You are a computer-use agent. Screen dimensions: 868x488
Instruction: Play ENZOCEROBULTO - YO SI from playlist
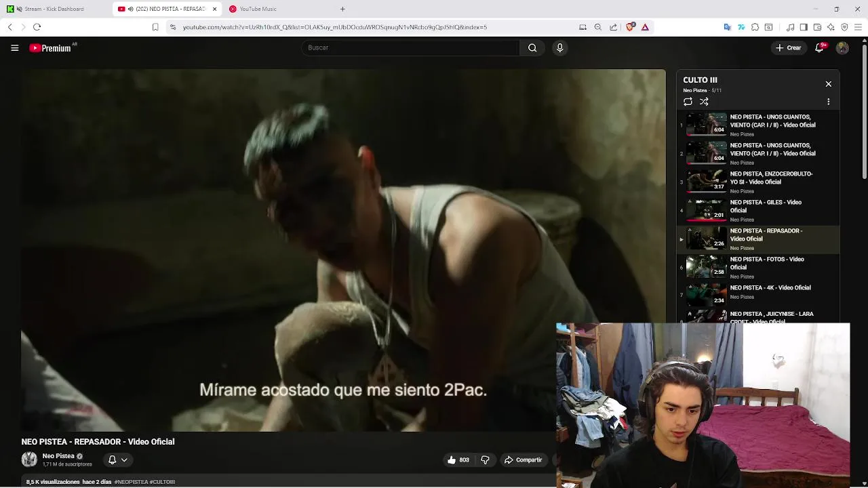point(758,182)
